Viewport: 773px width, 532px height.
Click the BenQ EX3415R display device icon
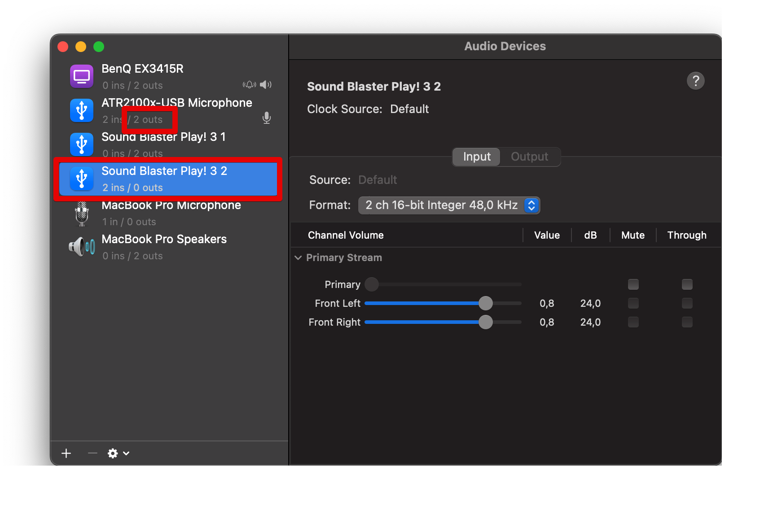[x=82, y=76]
